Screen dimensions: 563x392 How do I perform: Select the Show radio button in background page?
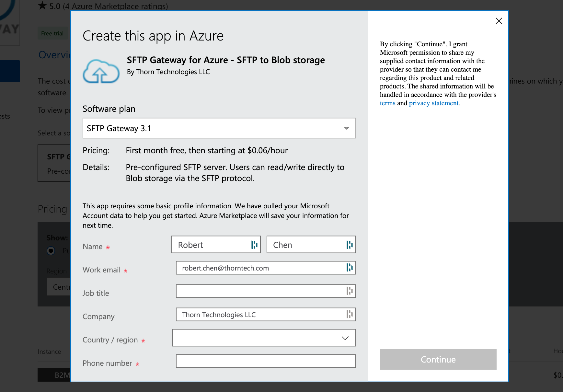click(x=51, y=251)
